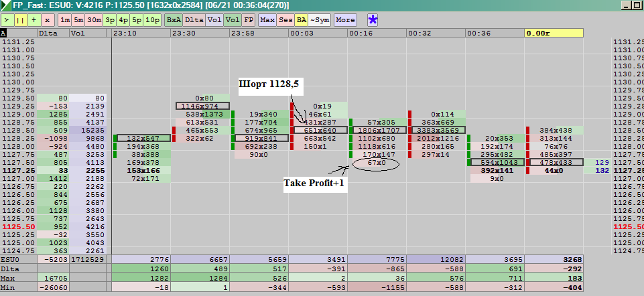Expand the Max settings button
The height and width of the screenshot is (296, 644).
(267, 20)
